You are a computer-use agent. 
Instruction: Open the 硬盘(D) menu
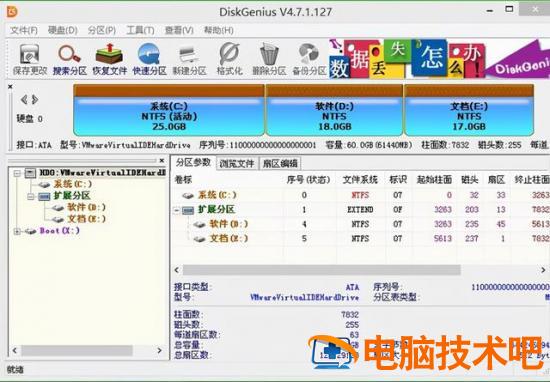(62, 31)
